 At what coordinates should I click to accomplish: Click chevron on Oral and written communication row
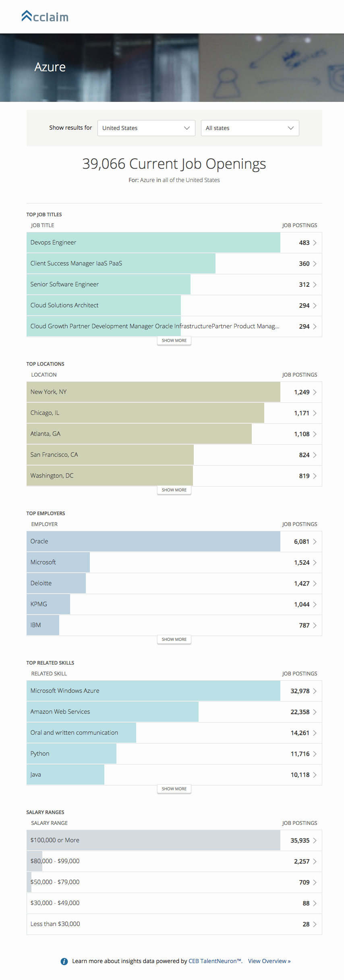click(315, 733)
